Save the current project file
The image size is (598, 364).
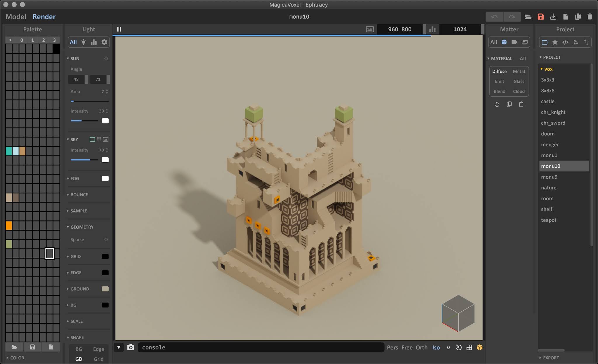tap(540, 17)
